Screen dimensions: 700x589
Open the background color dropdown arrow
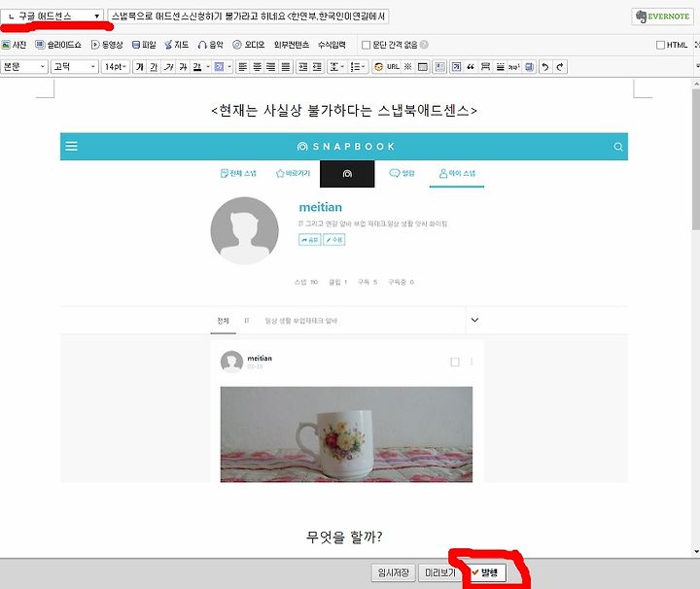click(x=229, y=67)
